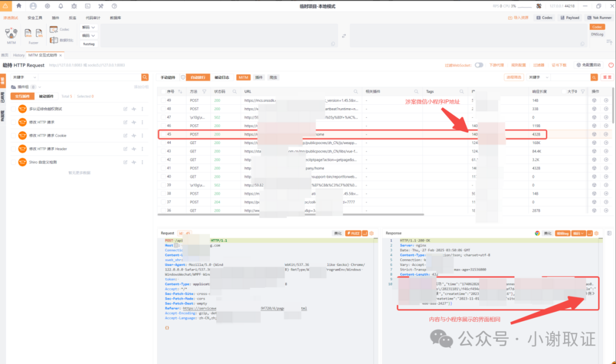Open the search icon in the 状态码 column

pyautogui.click(x=234, y=91)
